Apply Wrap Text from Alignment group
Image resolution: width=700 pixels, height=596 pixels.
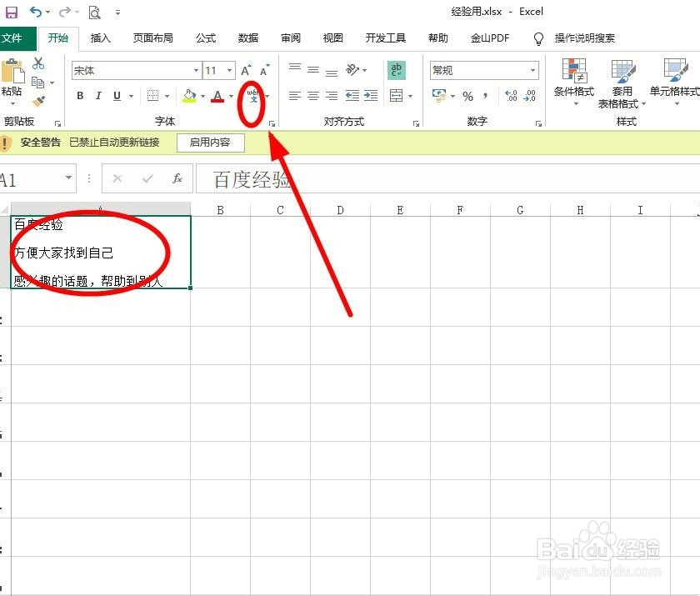[396, 69]
